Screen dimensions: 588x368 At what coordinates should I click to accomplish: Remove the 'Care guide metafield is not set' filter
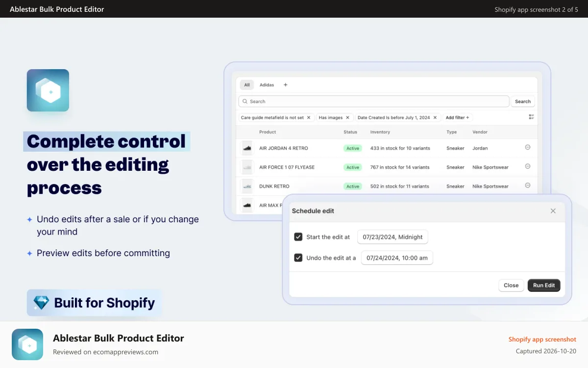309,118
